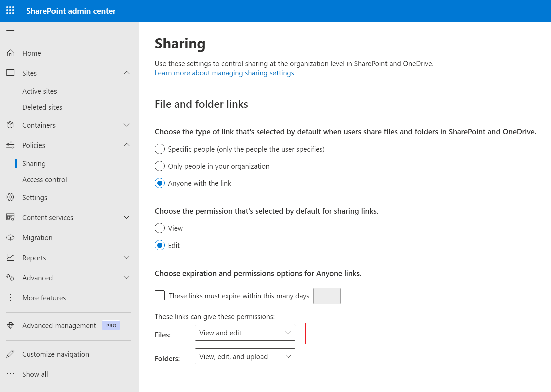Open Settings via the gear icon
The height and width of the screenshot is (392, 551).
coord(10,197)
